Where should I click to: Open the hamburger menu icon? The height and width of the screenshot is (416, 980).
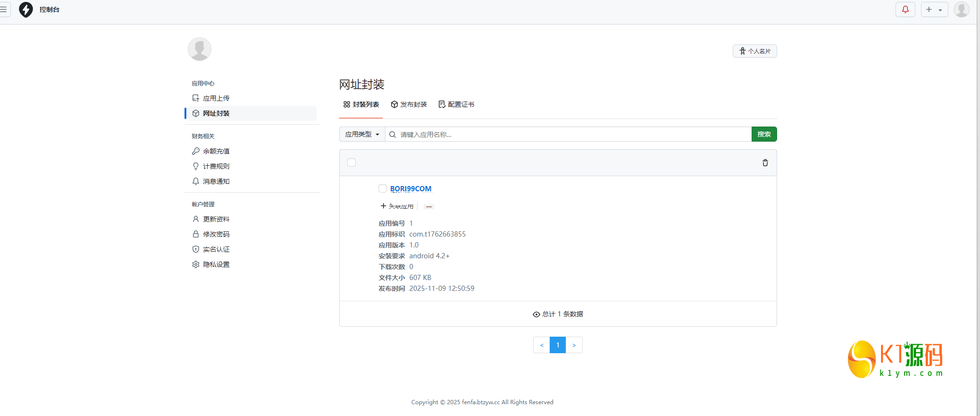(4, 9)
